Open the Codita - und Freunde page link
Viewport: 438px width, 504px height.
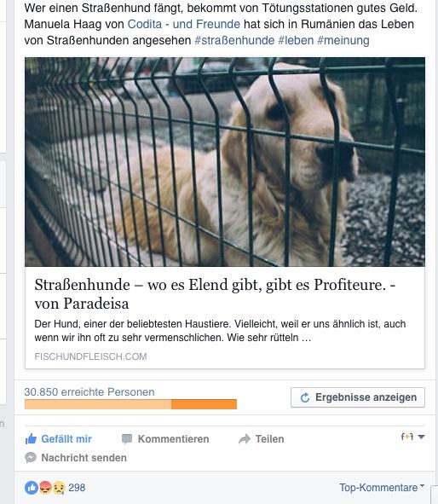[184, 24]
